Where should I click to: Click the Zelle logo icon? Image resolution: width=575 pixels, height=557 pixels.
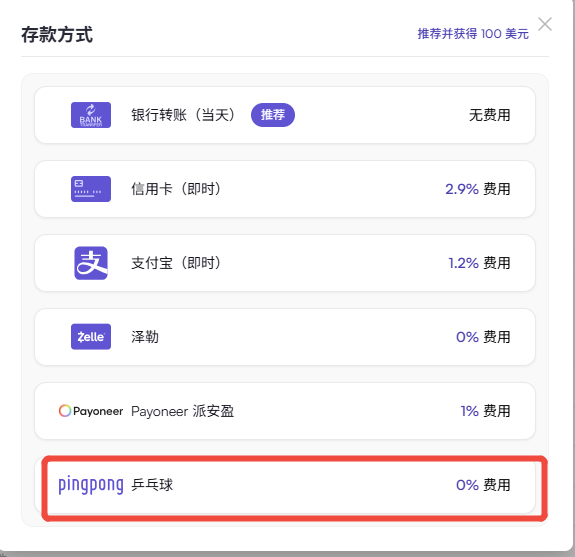[x=91, y=337]
